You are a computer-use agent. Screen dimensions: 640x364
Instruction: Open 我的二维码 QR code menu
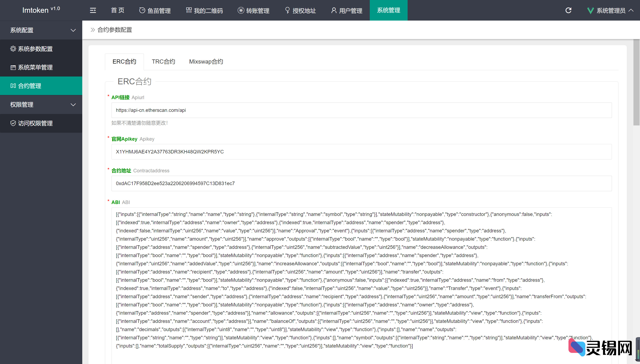204,10
